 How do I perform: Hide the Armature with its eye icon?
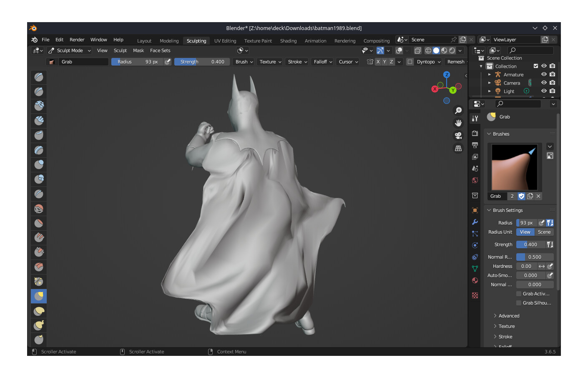pyautogui.click(x=544, y=74)
